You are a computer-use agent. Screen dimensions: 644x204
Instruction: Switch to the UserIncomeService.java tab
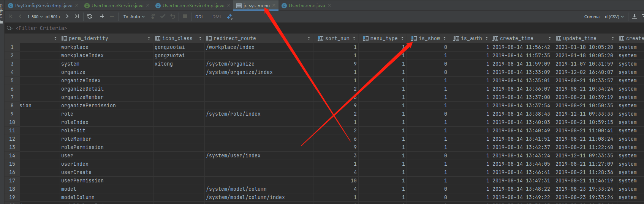pyautogui.click(x=117, y=6)
